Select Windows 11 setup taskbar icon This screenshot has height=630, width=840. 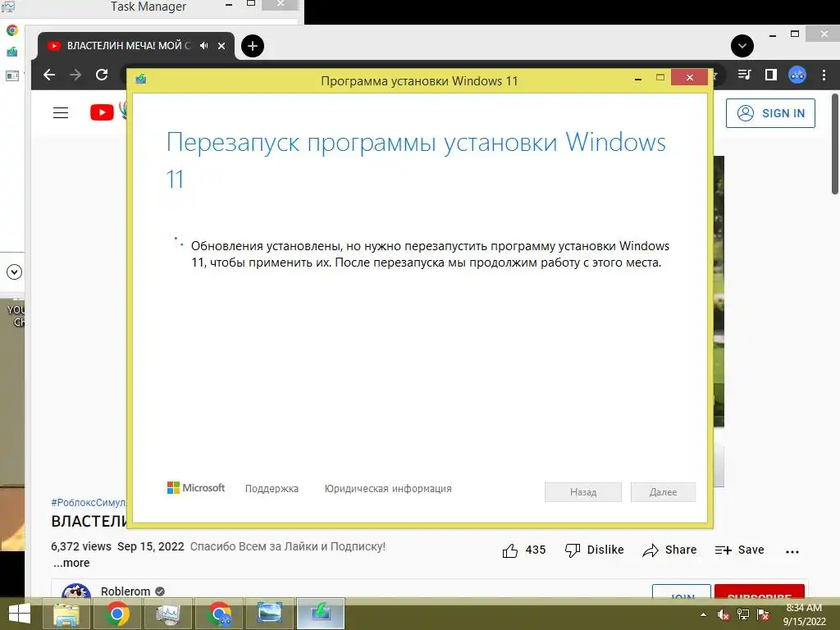pos(321,614)
